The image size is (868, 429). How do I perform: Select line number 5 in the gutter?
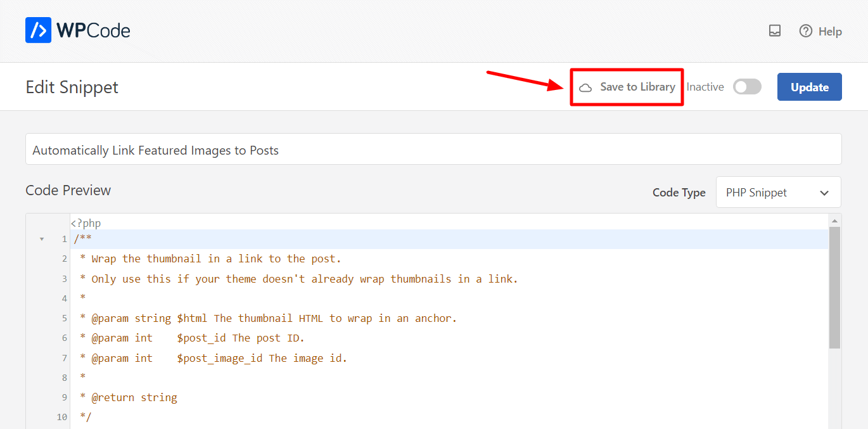point(64,319)
